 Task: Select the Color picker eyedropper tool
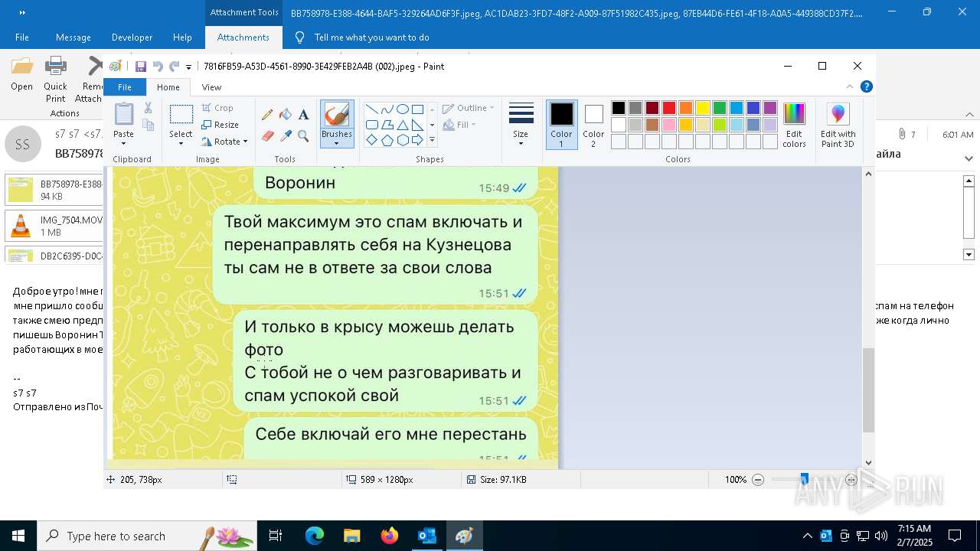tap(286, 136)
